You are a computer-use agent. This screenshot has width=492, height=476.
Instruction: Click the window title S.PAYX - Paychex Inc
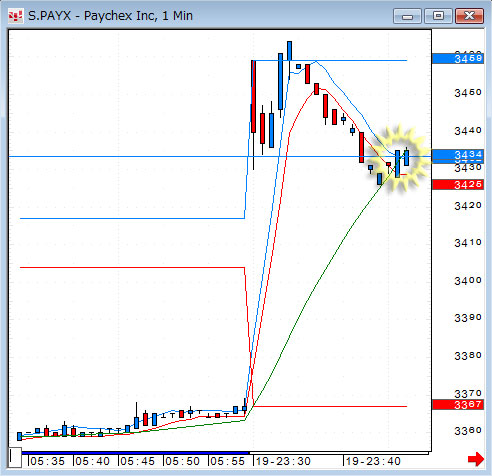pos(110,16)
